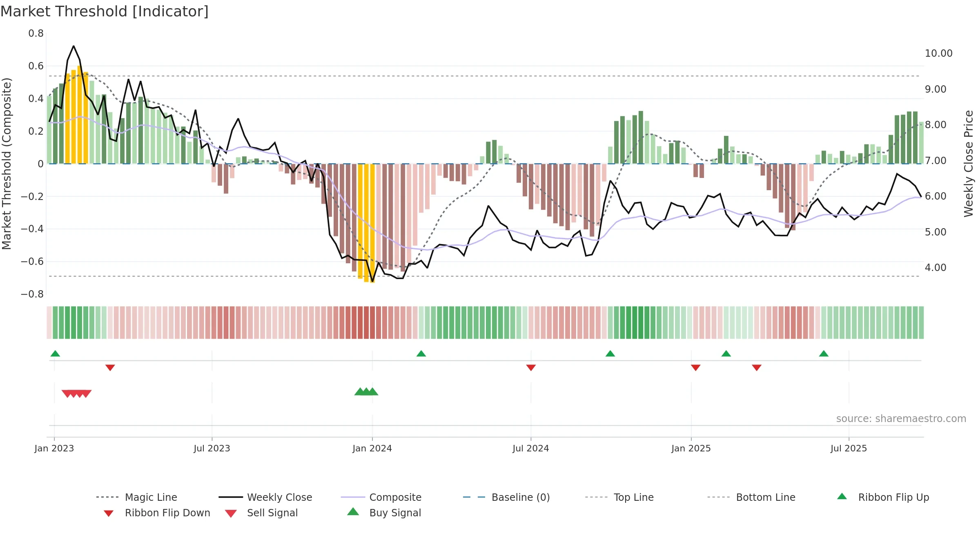Click the ribbon flip up marker before Jul 2025
This screenshot has width=980, height=551.
coord(824,353)
